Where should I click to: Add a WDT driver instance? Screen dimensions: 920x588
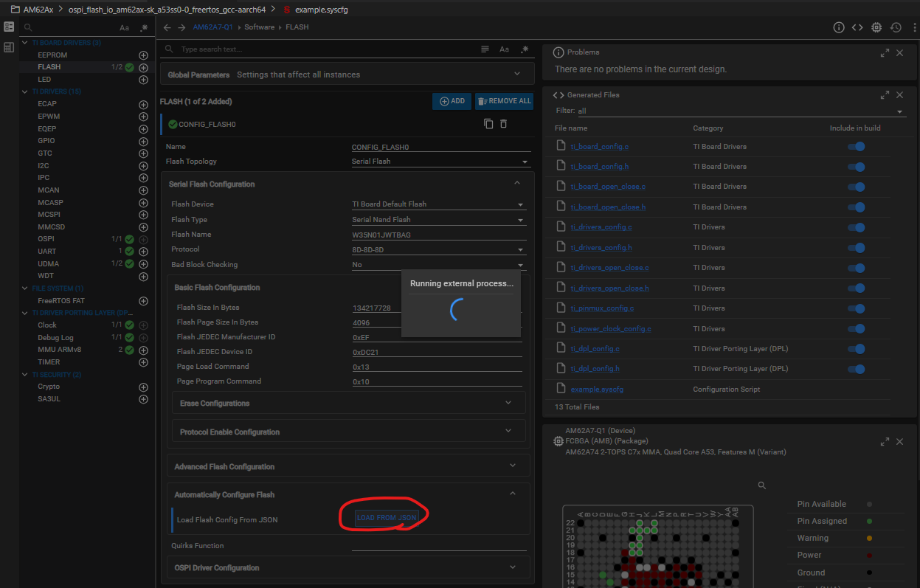(x=143, y=277)
